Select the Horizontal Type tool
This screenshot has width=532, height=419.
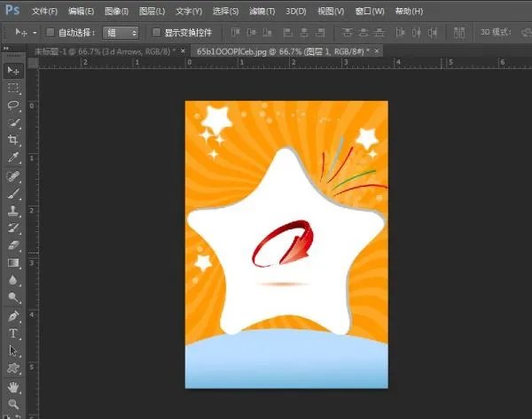click(x=13, y=333)
